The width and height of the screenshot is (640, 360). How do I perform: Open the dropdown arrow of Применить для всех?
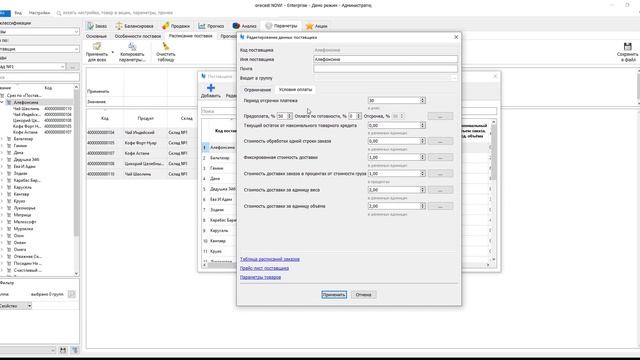(113, 52)
